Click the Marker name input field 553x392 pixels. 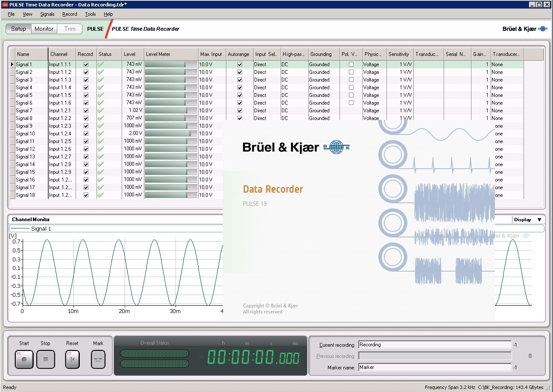pos(435,367)
